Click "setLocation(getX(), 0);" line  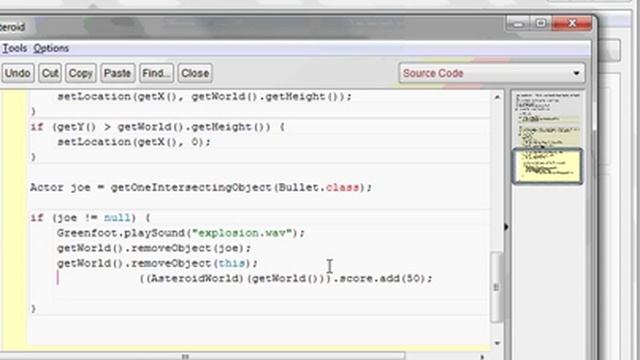coord(134,142)
